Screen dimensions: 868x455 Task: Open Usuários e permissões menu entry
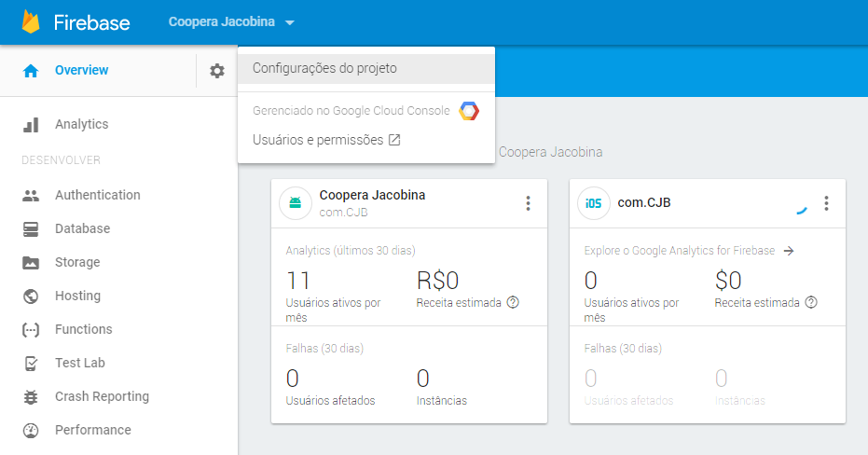pyautogui.click(x=325, y=140)
